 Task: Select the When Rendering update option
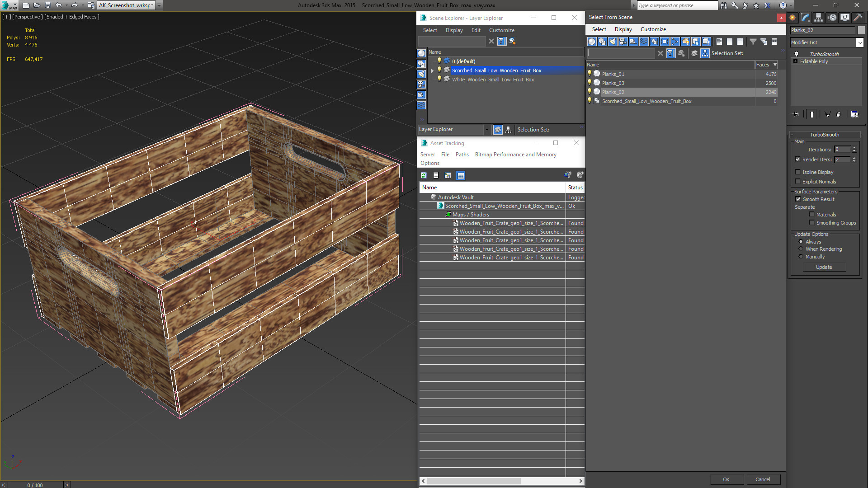(801, 249)
